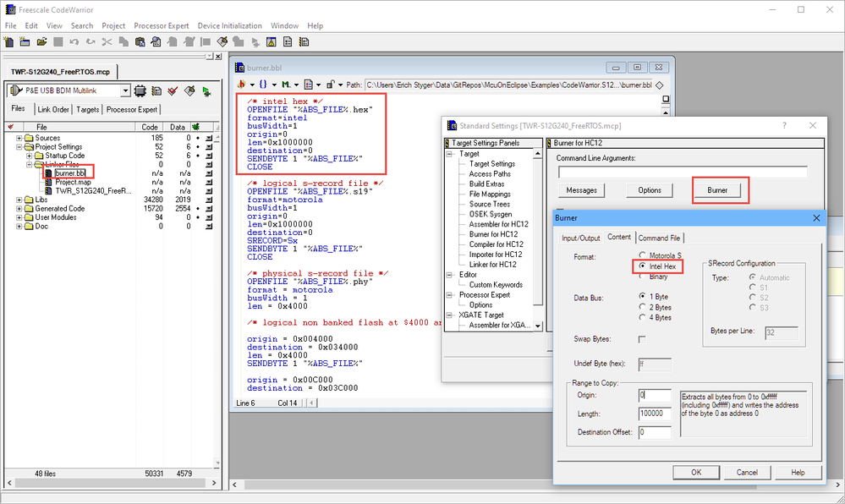Open the P&E USB BDM Multilink target dropdown
The image size is (845, 504).
(125, 90)
